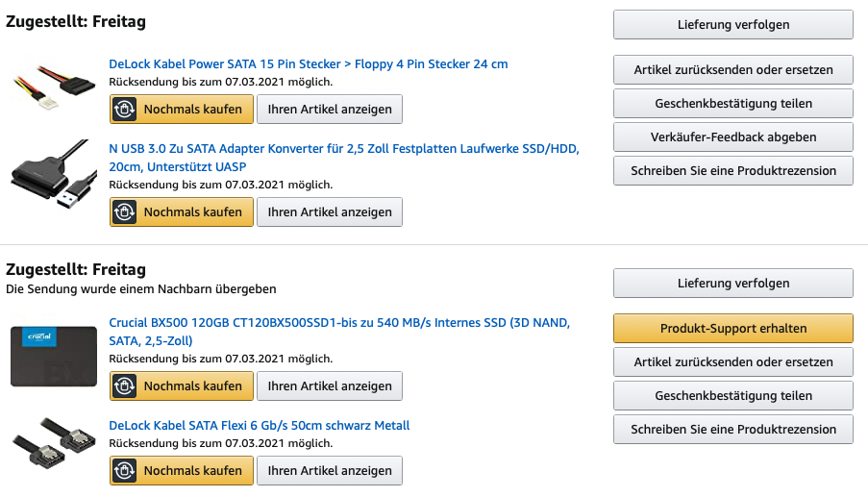
Task: Click Ihren Artikel anzeigen for the Crucial SSD
Action: click(x=330, y=385)
